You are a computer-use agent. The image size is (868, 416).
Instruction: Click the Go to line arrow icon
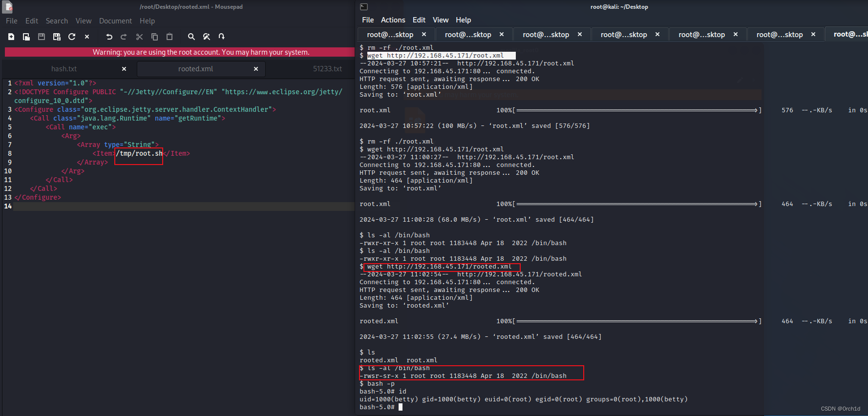222,37
